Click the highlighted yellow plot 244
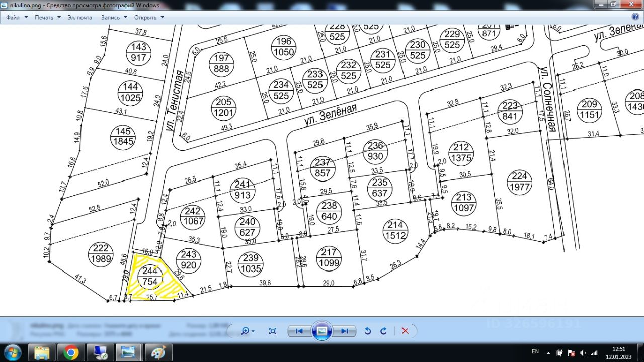 [151, 277]
